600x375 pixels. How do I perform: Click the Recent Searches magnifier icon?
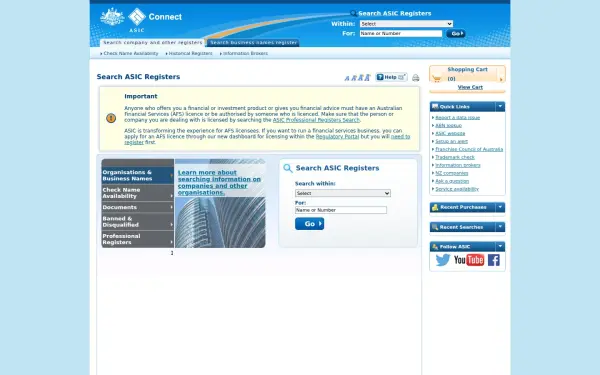435,227
